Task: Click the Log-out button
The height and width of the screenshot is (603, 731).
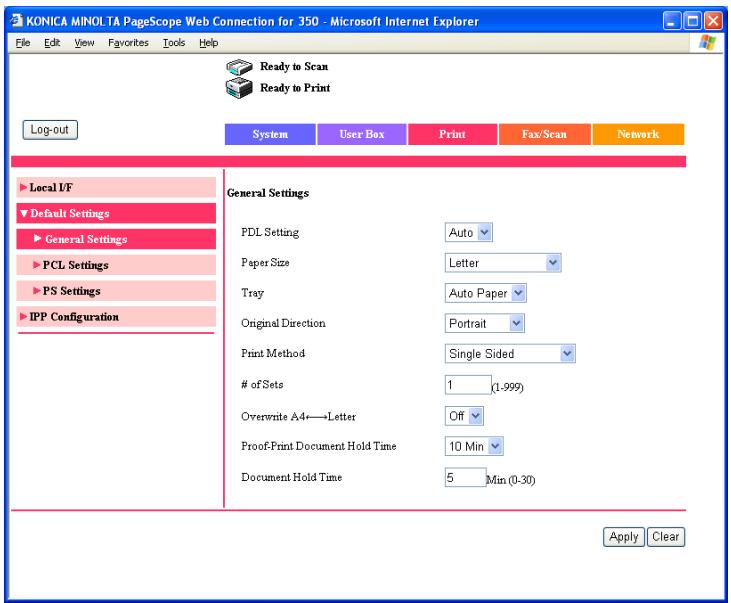Action: (50, 130)
